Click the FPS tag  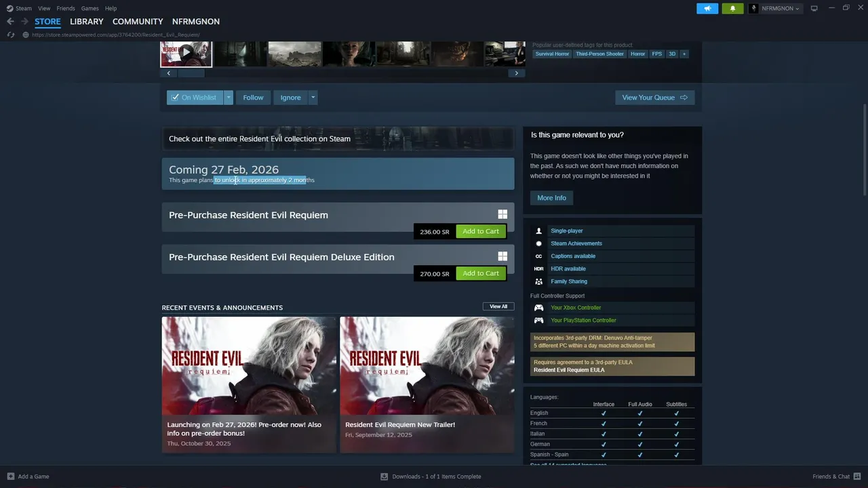click(656, 54)
